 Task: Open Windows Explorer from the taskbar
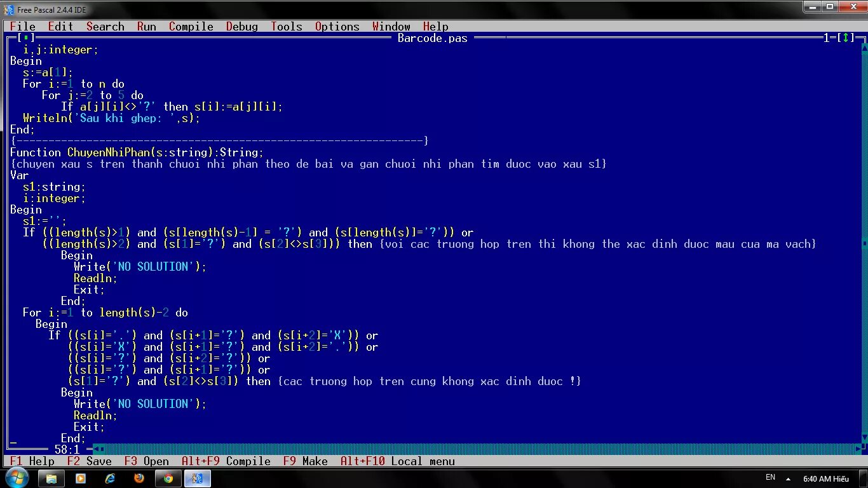click(x=51, y=478)
